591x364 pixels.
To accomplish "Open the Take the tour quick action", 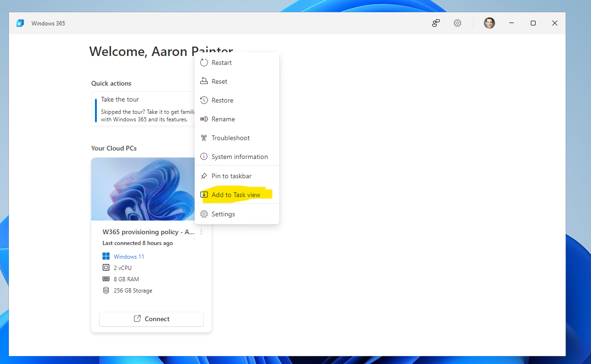I will (143, 109).
